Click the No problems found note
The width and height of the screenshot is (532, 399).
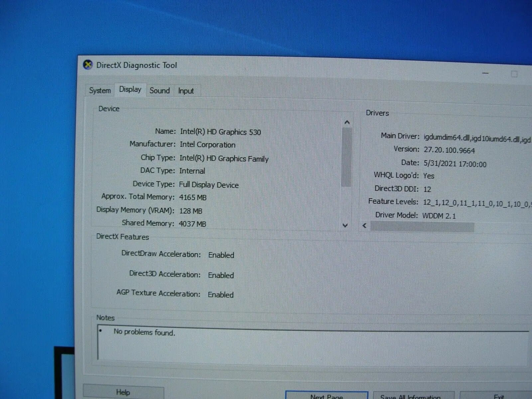[x=144, y=332]
